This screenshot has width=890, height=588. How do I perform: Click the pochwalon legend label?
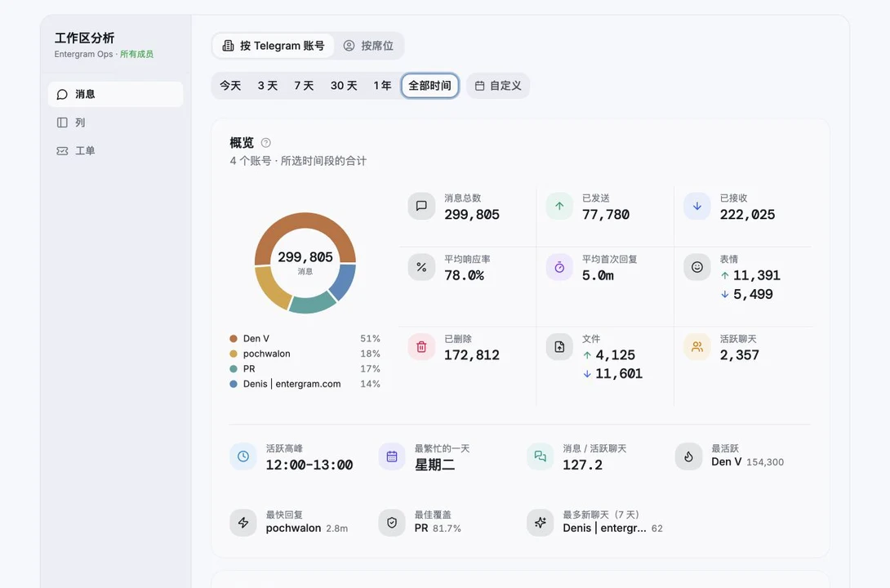point(267,354)
